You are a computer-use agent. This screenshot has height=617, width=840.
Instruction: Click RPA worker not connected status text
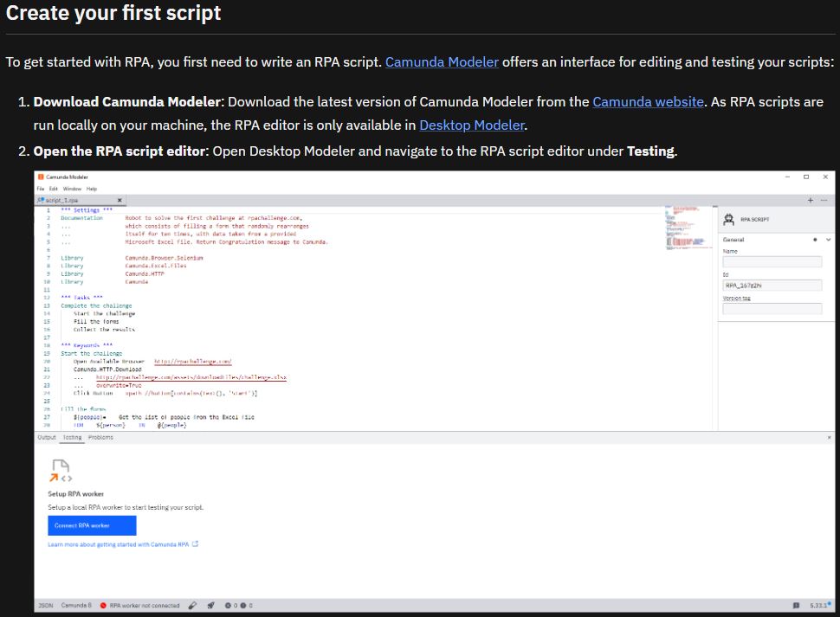click(x=145, y=605)
